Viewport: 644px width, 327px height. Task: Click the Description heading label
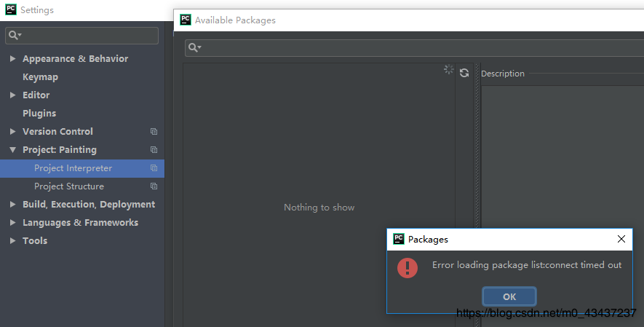[503, 74]
